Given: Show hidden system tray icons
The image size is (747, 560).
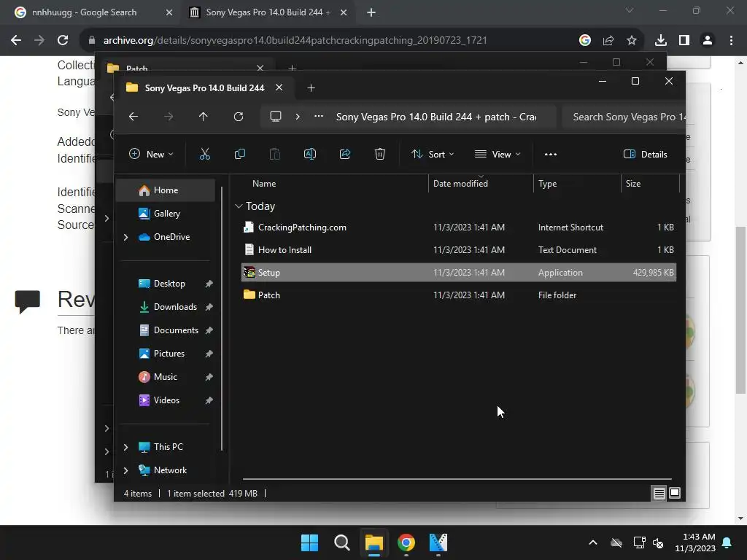Looking at the screenshot, I should (593, 542).
